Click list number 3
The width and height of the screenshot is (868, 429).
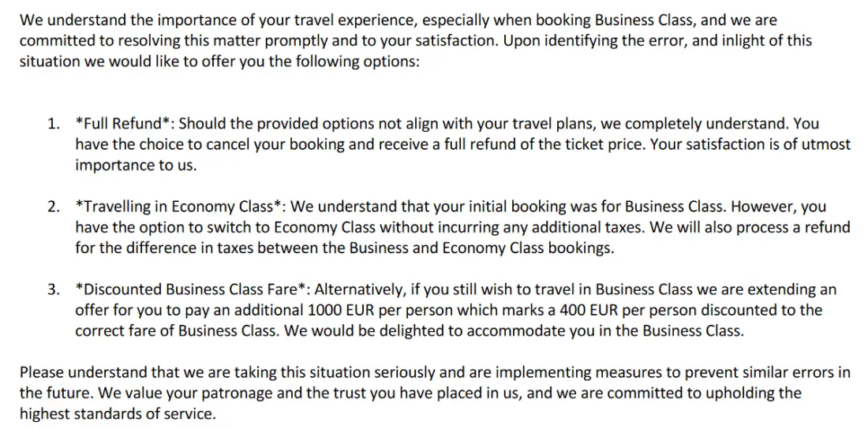[53, 289]
